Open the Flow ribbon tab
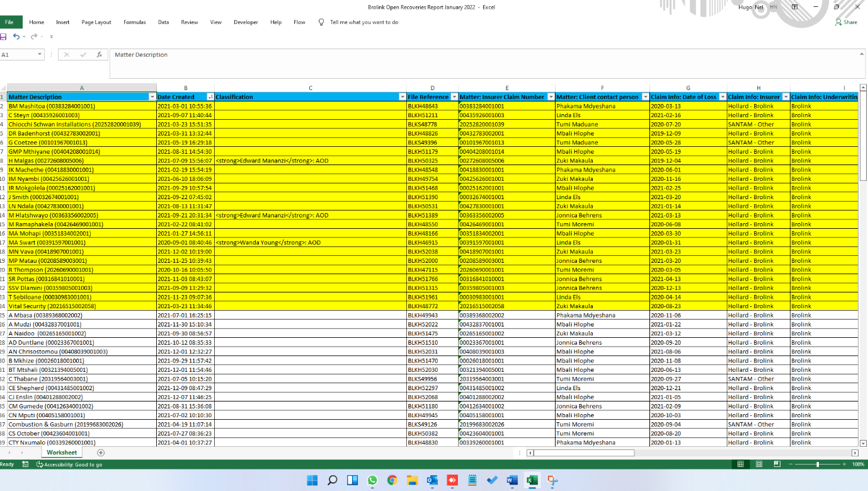 click(299, 22)
